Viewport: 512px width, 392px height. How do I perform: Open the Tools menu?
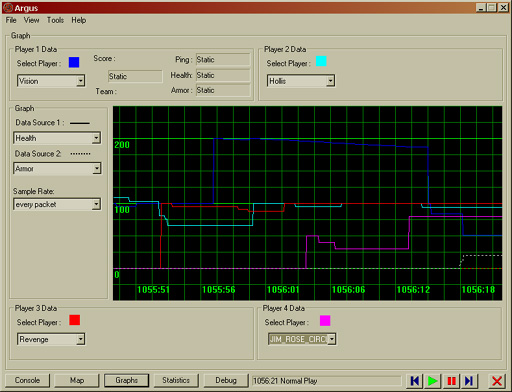55,20
